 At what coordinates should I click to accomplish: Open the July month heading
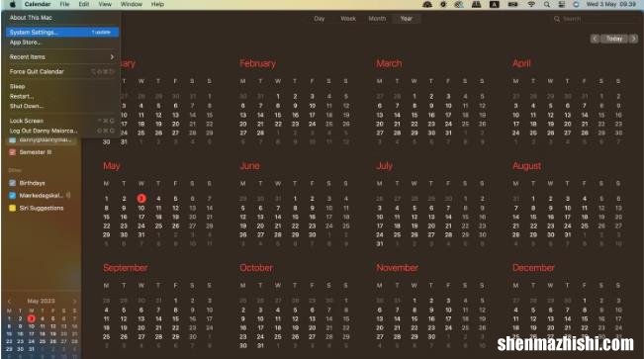click(x=384, y=166)
